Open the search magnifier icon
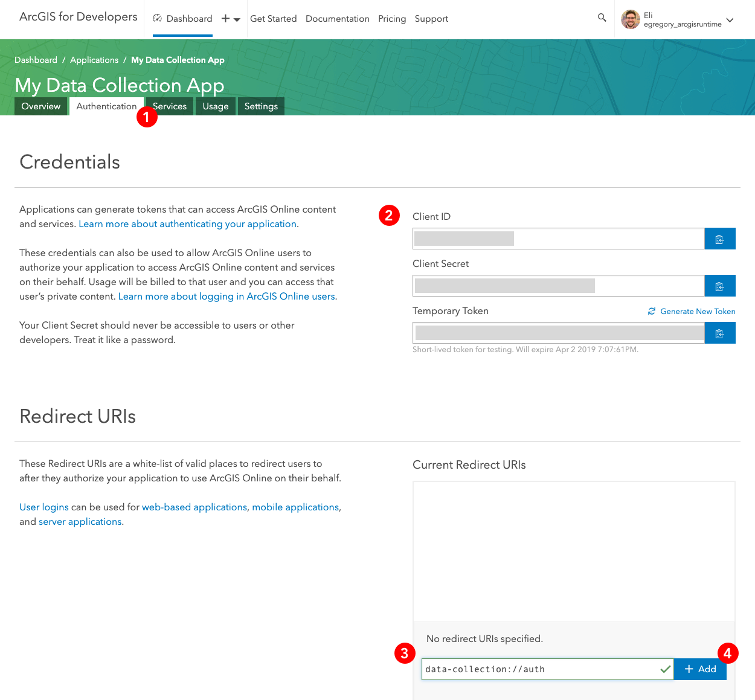Viewport: 755px width, 700px height. point(602,18)
